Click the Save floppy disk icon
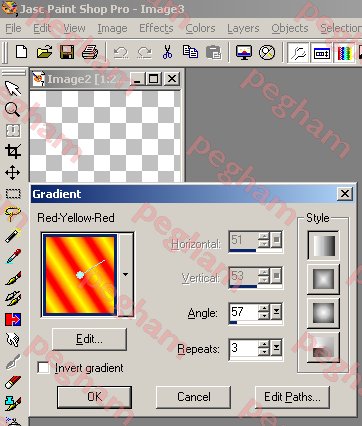Image resolution: width=362 pixels, height=426 pixels. tap(67, 52)
